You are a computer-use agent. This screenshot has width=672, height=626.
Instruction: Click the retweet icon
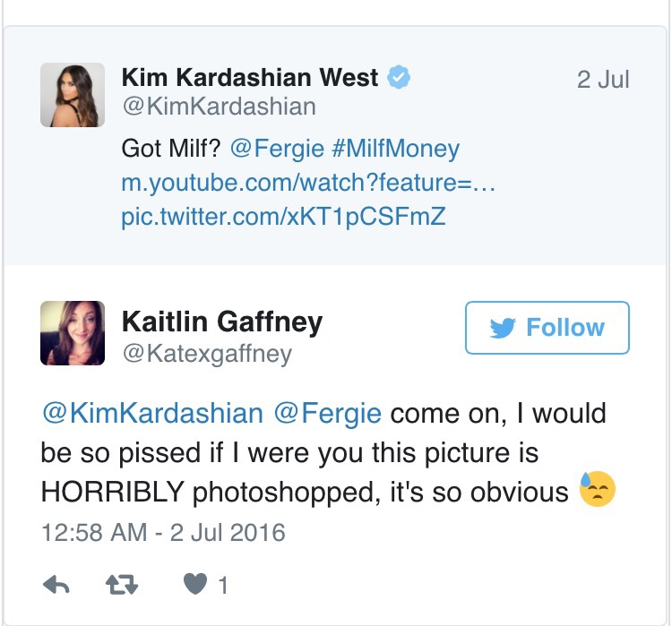(x=122, y=586)
